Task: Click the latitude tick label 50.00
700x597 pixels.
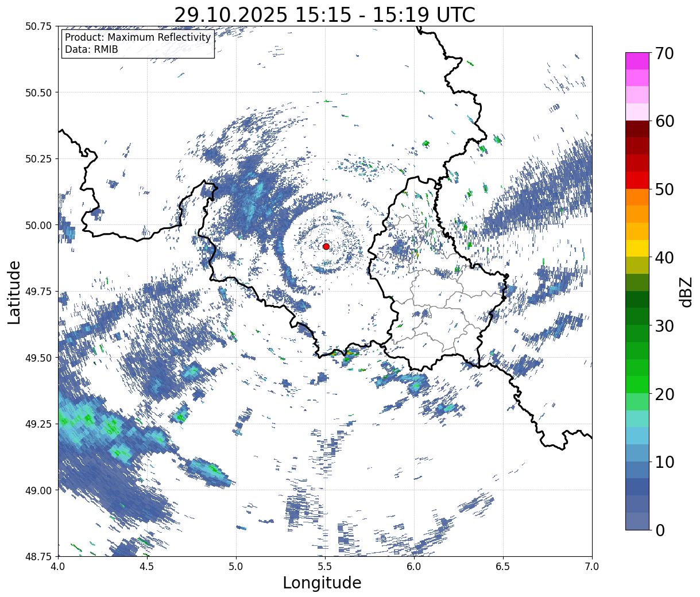Action: pyautogui.click(x=38, y=225)
